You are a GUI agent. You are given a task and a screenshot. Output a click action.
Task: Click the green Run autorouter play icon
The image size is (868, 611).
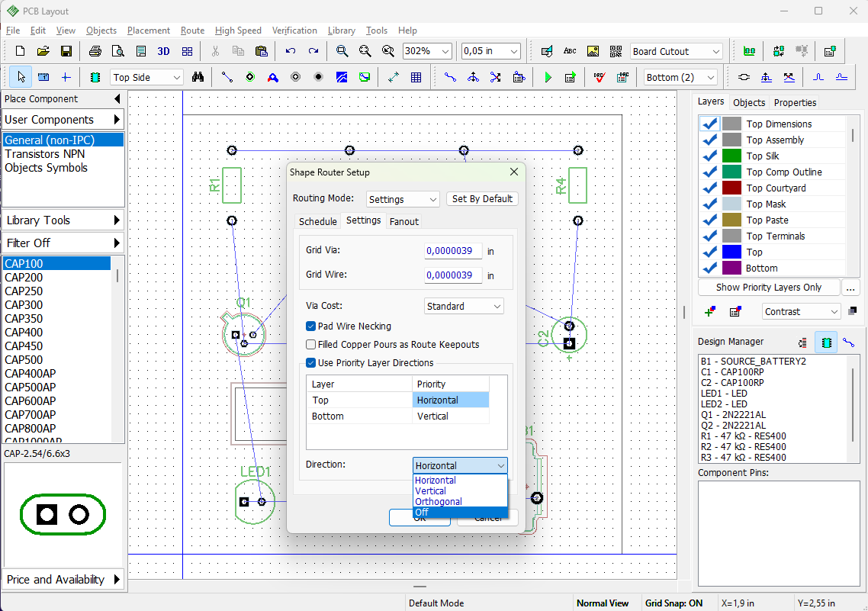pos(548,78)
